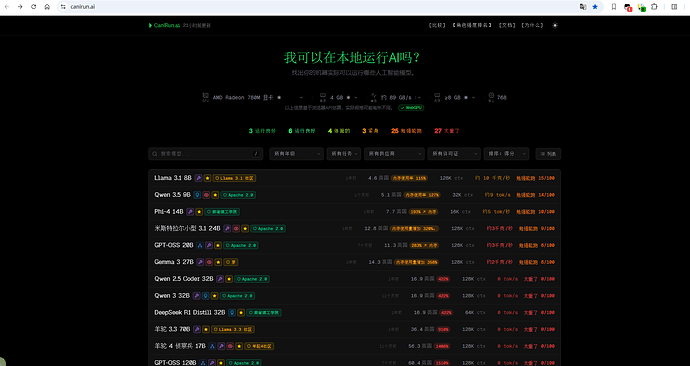Image resolution: width=690 pixels, height=366 pixels.
Task: Click the Apache 2.0 badge on Qwen 3.5 9B
Action: [x=238, y=195]
